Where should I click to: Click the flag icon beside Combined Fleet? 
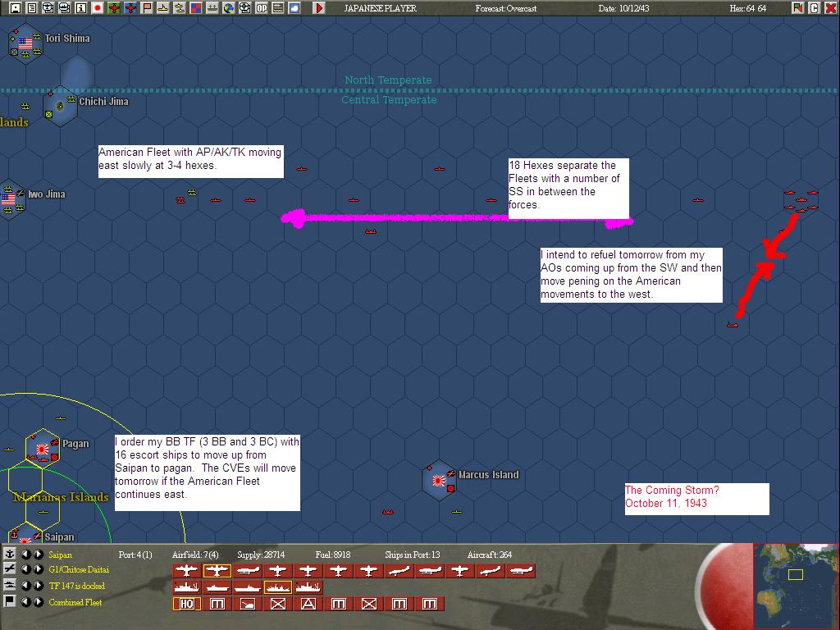10,601
